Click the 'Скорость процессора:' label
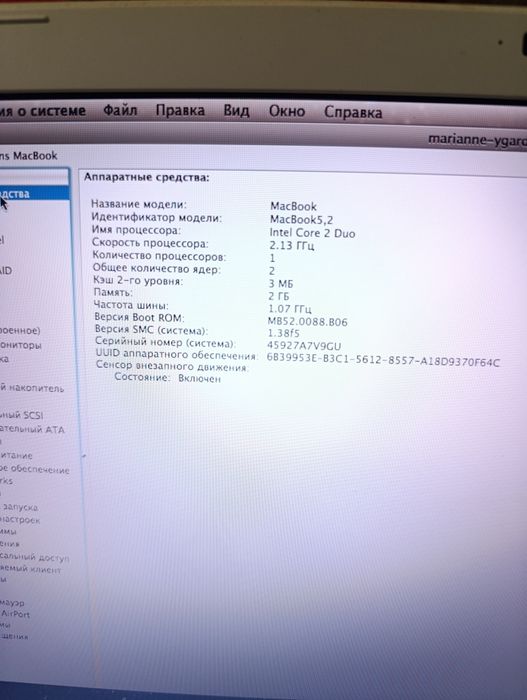The width and height of the screenshot is (527, 700). 150,243
